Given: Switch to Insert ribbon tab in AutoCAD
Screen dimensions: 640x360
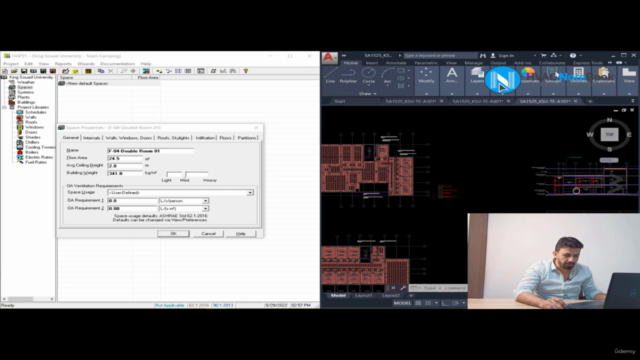Looking at the screenshot, I should (371, 63).
